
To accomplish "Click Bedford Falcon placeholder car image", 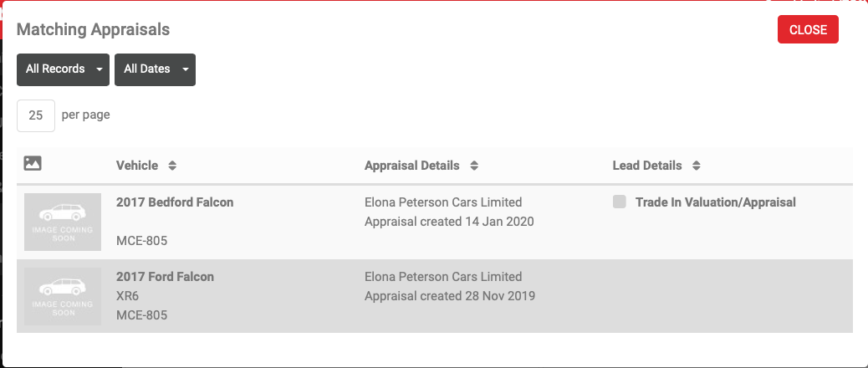I will coord(64,222).
